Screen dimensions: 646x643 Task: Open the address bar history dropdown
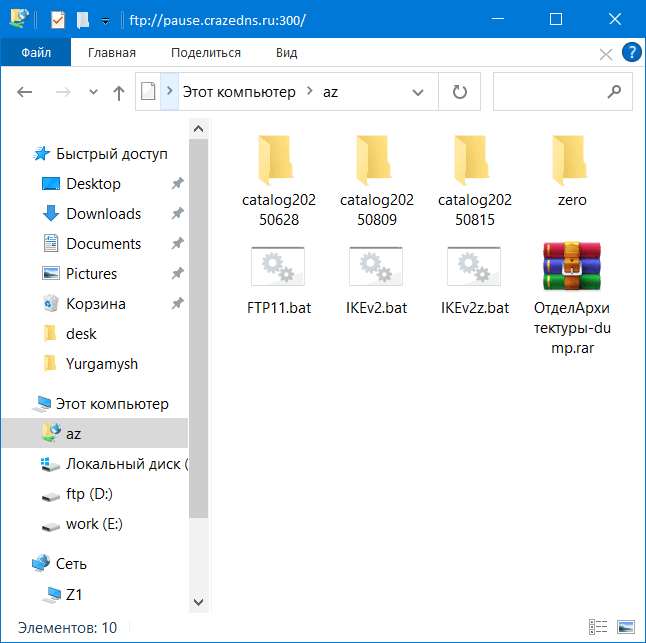(419, 92)
